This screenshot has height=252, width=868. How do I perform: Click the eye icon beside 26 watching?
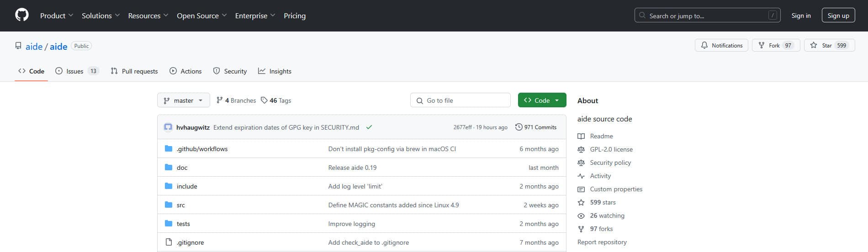click(581, 215)
